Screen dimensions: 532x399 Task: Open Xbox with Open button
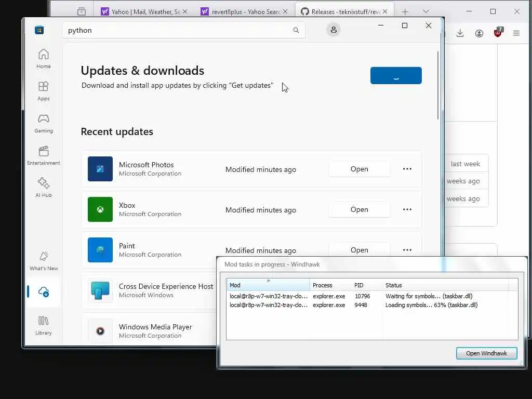[360, 209]
